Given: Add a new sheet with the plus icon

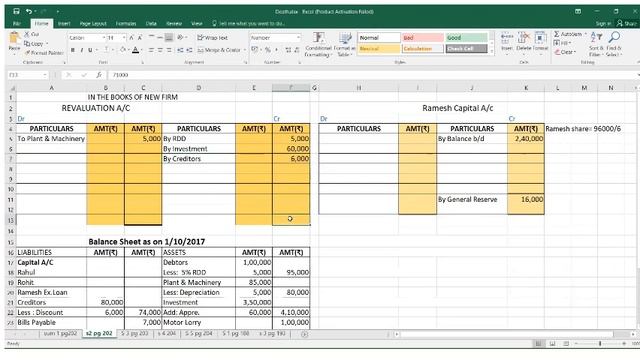Looking at the screenshot, I should pos(304,334).
